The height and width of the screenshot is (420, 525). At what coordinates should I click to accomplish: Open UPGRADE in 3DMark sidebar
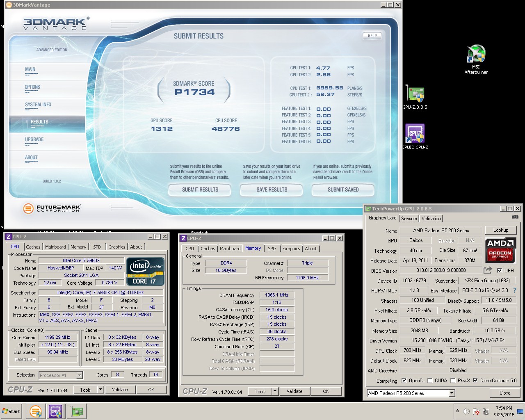34,139
